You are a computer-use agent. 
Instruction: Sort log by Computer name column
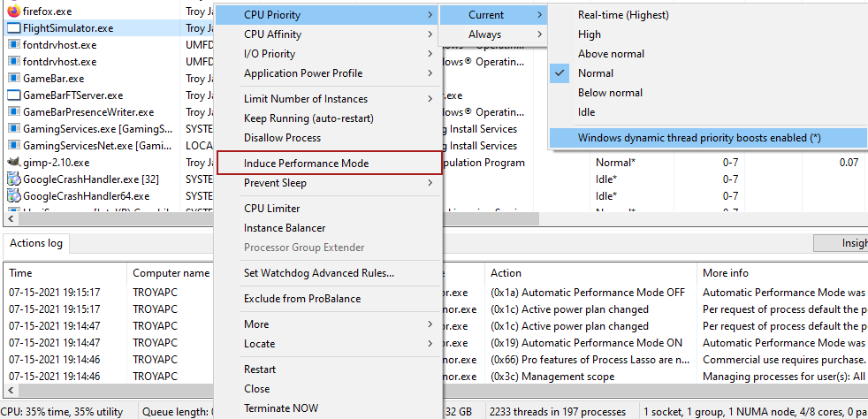(171, 273)
